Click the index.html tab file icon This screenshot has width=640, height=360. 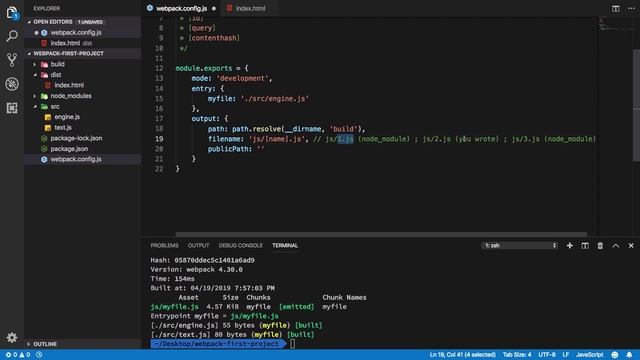click(x=229, y=8)
